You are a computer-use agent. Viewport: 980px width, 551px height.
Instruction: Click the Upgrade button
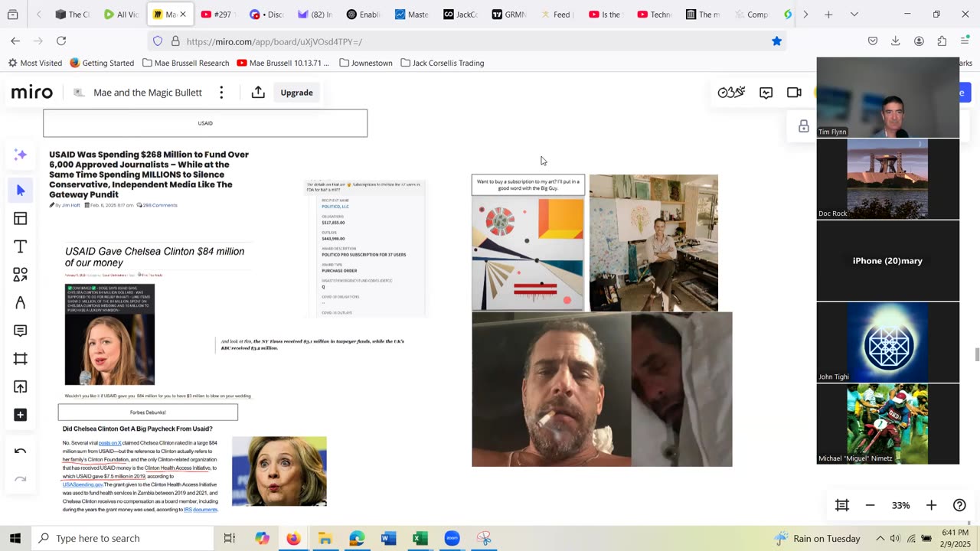pos(296,93)
